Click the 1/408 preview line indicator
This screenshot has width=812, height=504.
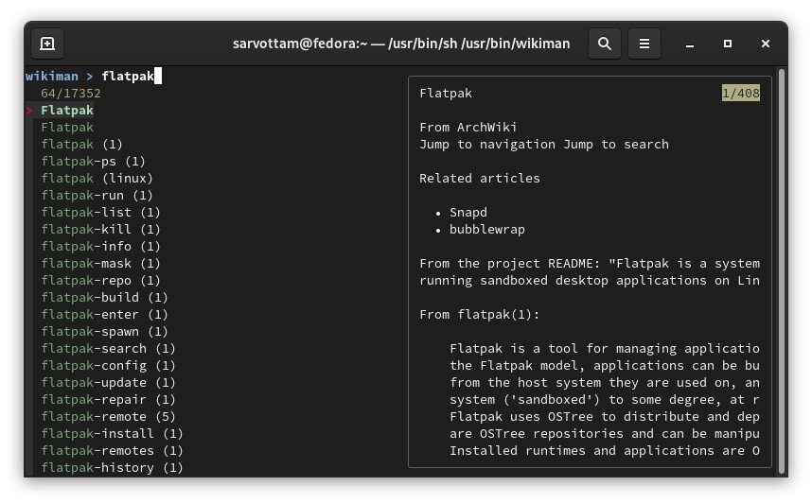(x=740, y=94)
